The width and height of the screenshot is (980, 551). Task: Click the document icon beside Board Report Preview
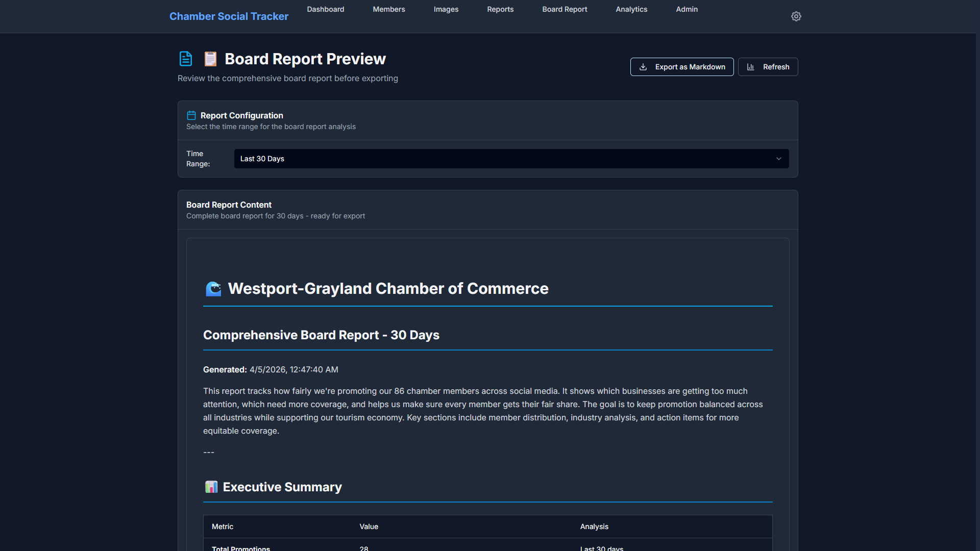tap(186, 59)
